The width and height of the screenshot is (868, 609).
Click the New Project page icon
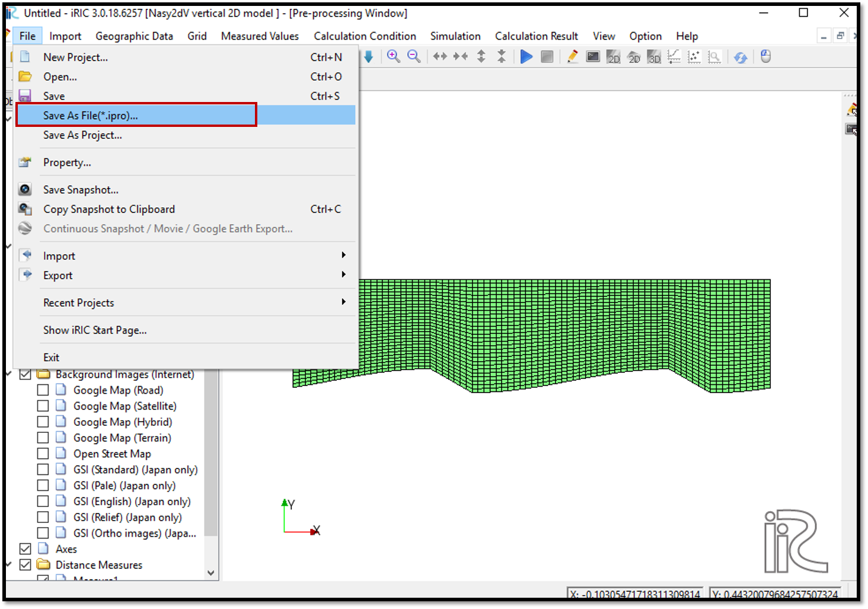coord(25,57)
